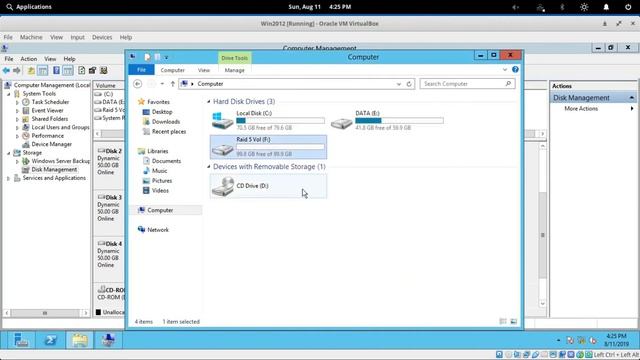Click Libraries in navigation pane
Screen dimensions: 640x360
158,151
